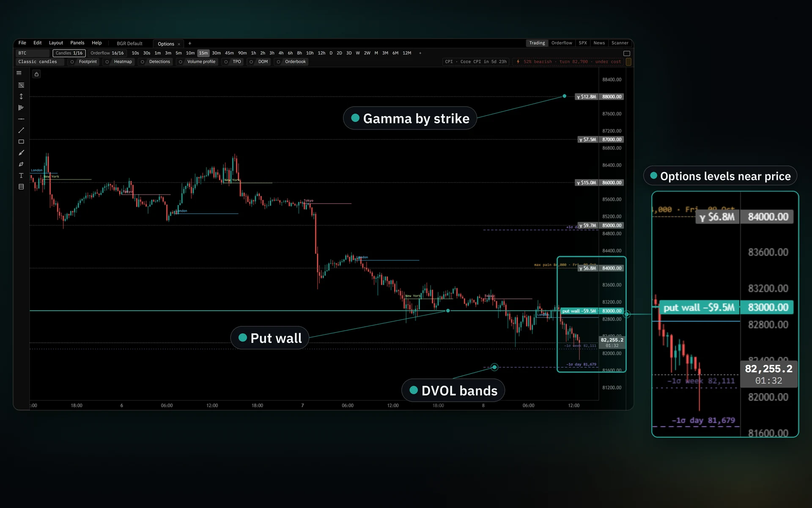Screen dimensions: 812x508
Task: Add a new layout tab with plus
Action: point(190,44)
